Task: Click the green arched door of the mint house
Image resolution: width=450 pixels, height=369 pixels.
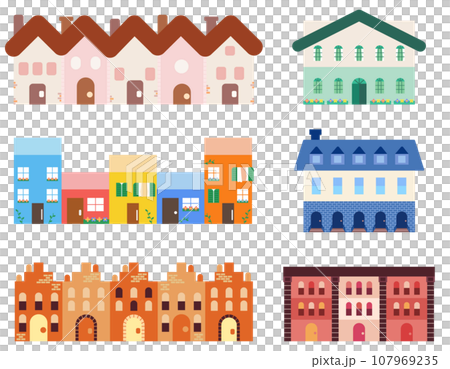Action: pos(359,91)
